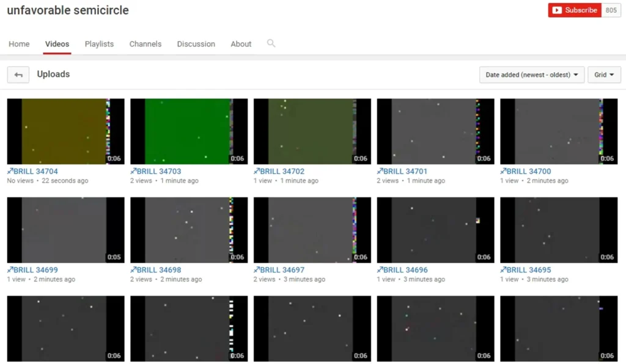Click the 805 subscriber count box
The image size is (626, 364).
pyautogui.click(x=611, y=10)
